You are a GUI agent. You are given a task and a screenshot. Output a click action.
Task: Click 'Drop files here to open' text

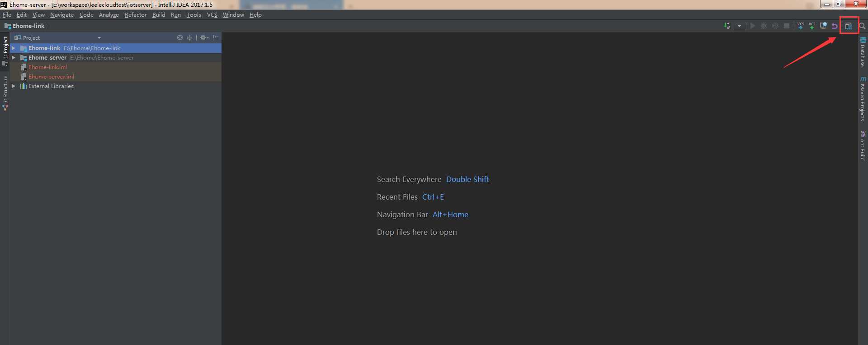[417, 232]
